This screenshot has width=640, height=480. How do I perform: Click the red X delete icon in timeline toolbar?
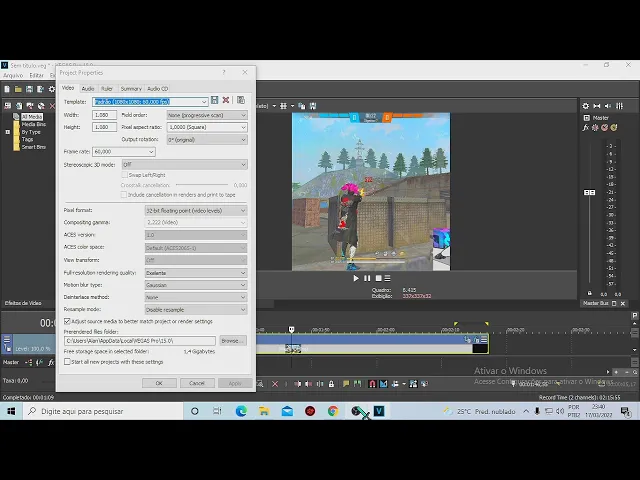point(275,384)
